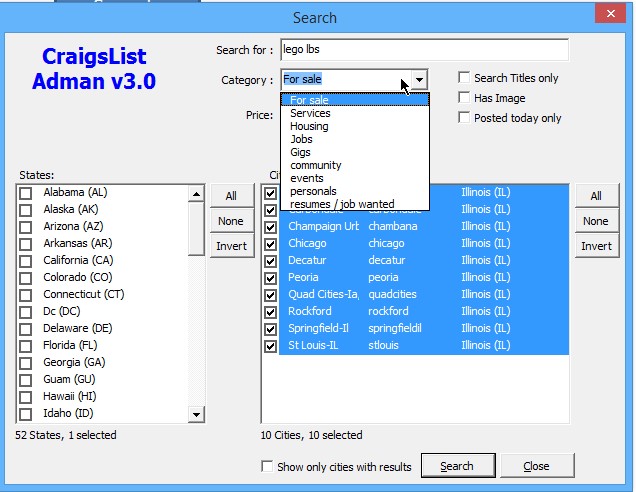
Task: Click the 'quadcities' city code cell
Action: tap(392, 294)
